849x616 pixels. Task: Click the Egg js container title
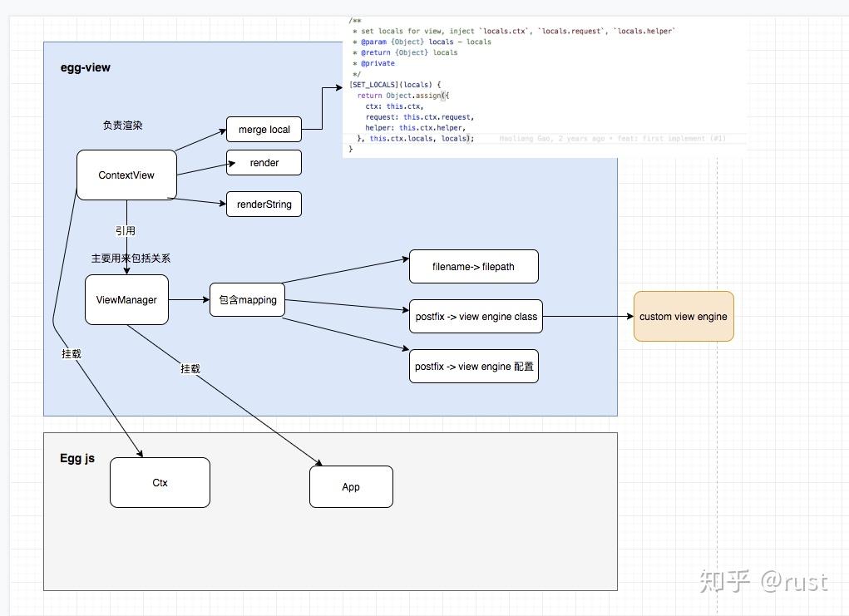point(77,459)
